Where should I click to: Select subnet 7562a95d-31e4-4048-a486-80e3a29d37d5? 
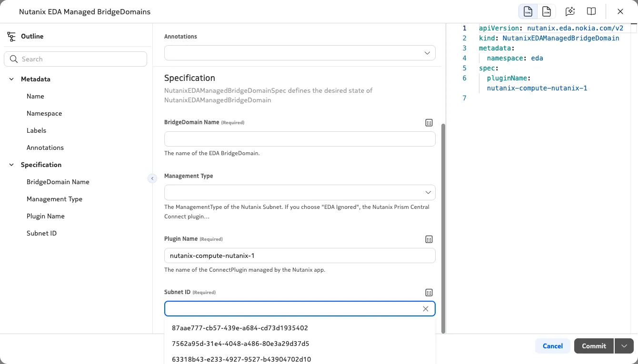300,344
